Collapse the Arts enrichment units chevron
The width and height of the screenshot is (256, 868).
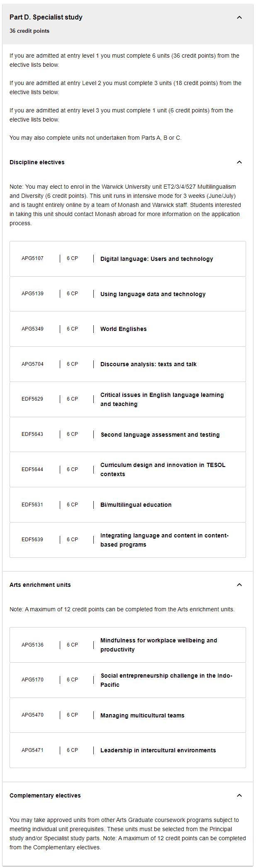tap(239, 585)
